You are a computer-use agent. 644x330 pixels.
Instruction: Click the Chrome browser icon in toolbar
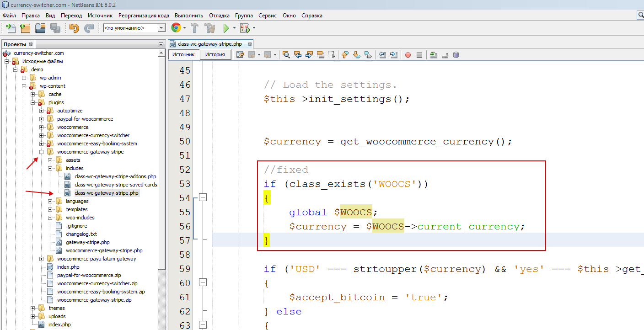click(x=176, y=28)
